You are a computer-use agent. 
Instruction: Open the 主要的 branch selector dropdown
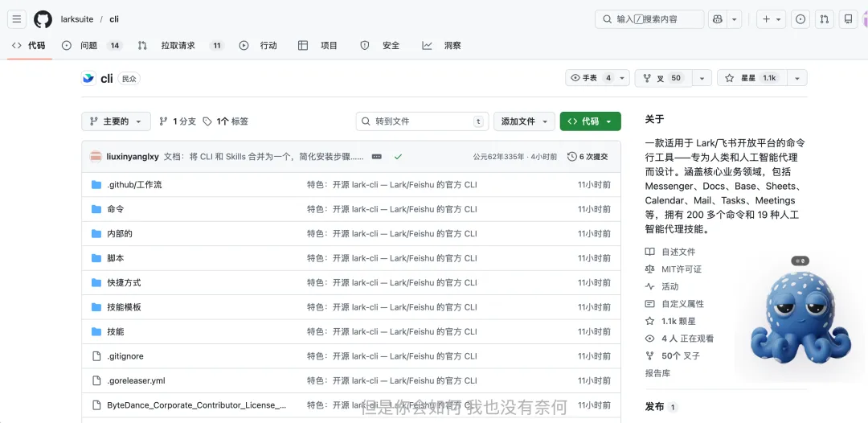117,121
